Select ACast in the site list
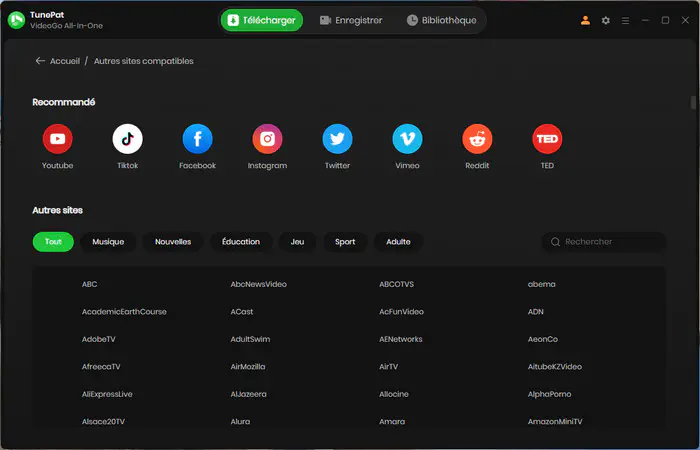 click(242, 312)
